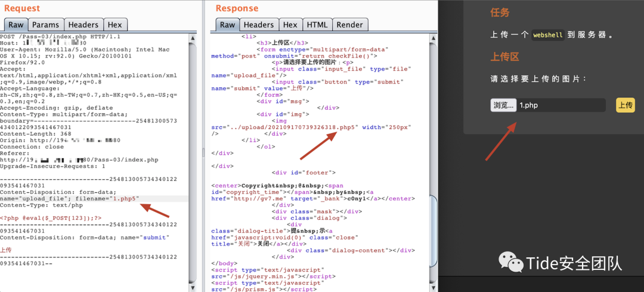Click the dialog-content div line
644x292 pixels.
coord(351,250)
